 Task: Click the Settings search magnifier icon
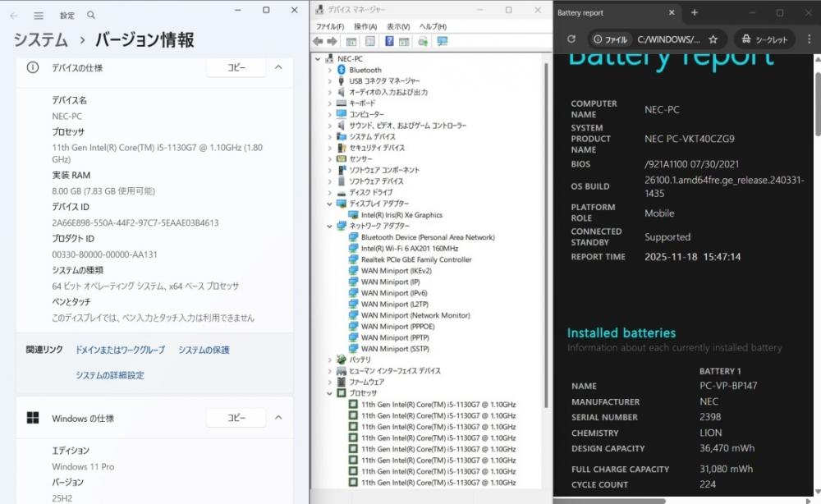click(91, 15)
